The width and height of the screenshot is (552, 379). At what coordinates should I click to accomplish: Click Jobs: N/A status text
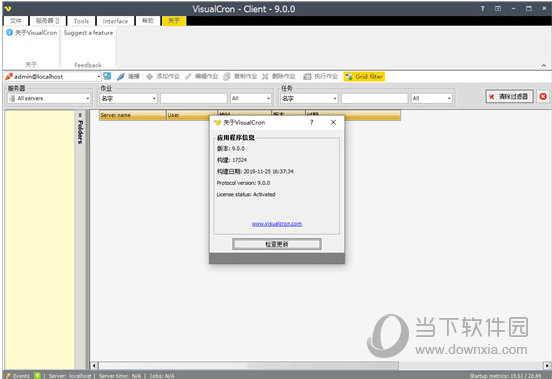click(x=162, y=376)
